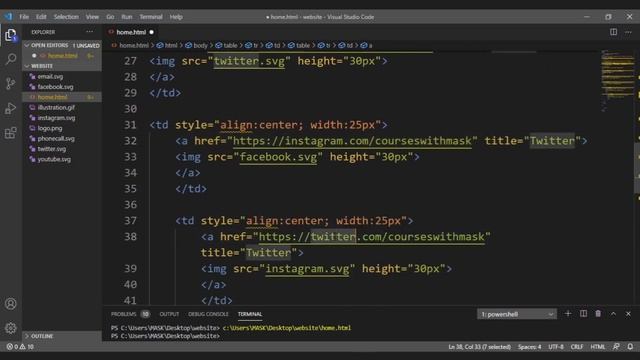Change language mode via HTML entry

(598, 347)
